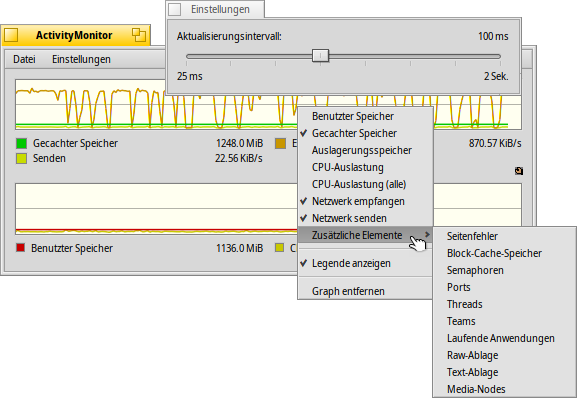Click the green Gecachter Speicher color swatch
Viewport: 577px width, 398px height.
tap(22, 143)
